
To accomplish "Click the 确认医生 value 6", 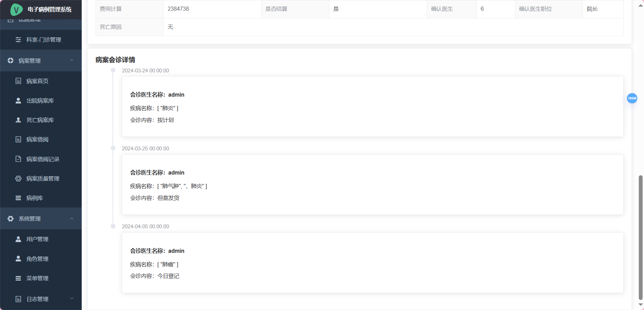I will click(482, 9).
